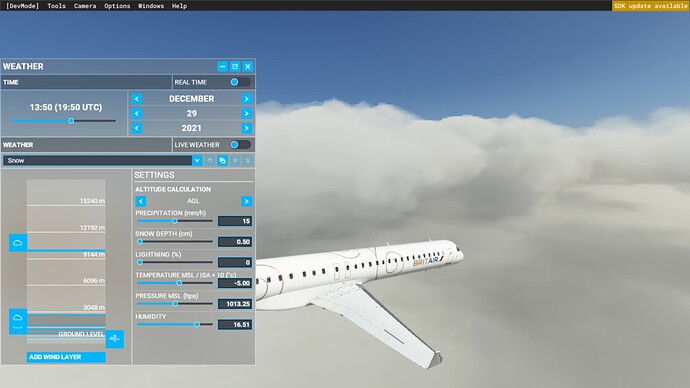Pop out the Weather panel window
The height and width of the screenshot is (388, 690).
point(235,66)
